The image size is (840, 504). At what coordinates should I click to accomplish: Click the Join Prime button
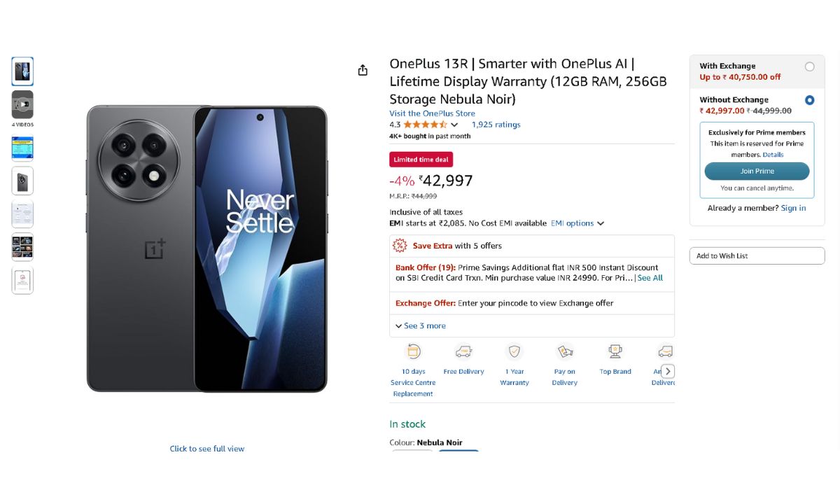tap(757, 171)
